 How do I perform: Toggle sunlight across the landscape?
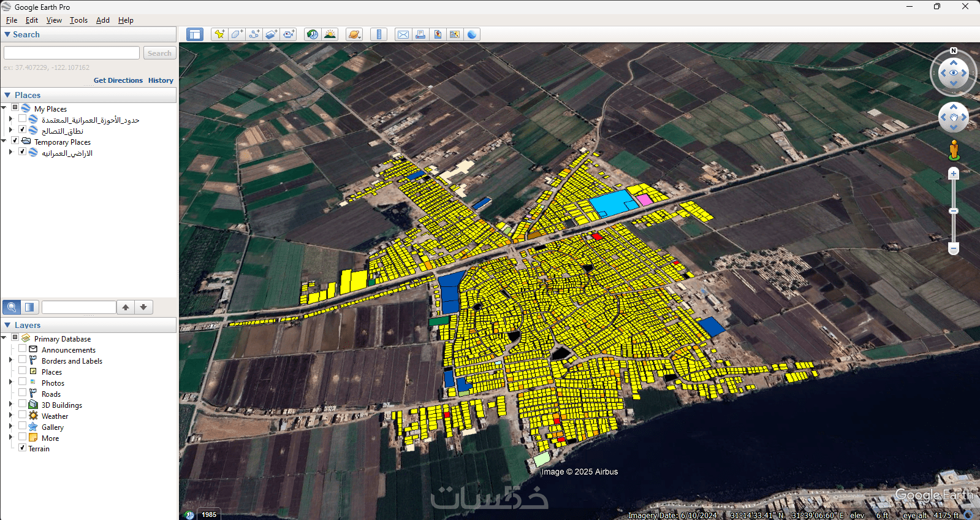330,34
